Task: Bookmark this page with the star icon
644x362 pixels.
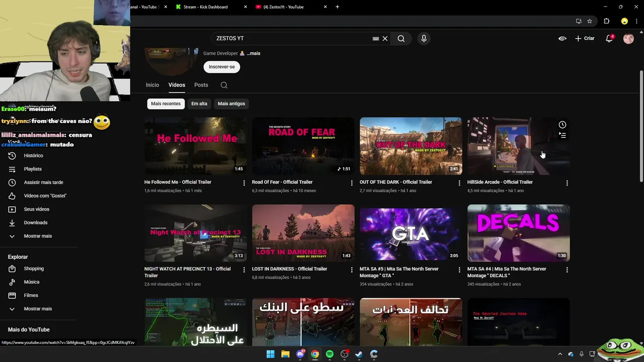Action: point(590,21)
